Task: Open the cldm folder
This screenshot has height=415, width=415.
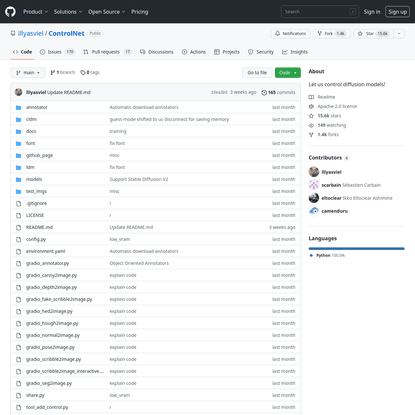Action: click(31, 119)
